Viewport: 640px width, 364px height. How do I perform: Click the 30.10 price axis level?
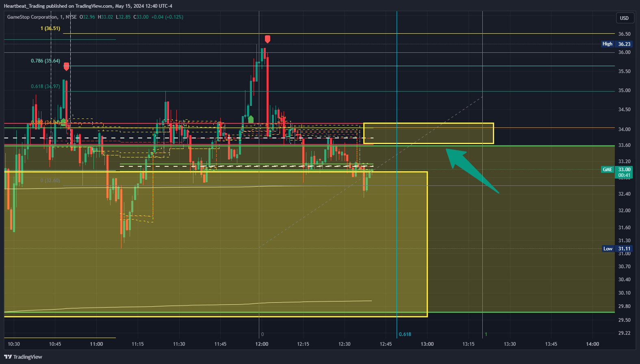(x=624, y=293)
